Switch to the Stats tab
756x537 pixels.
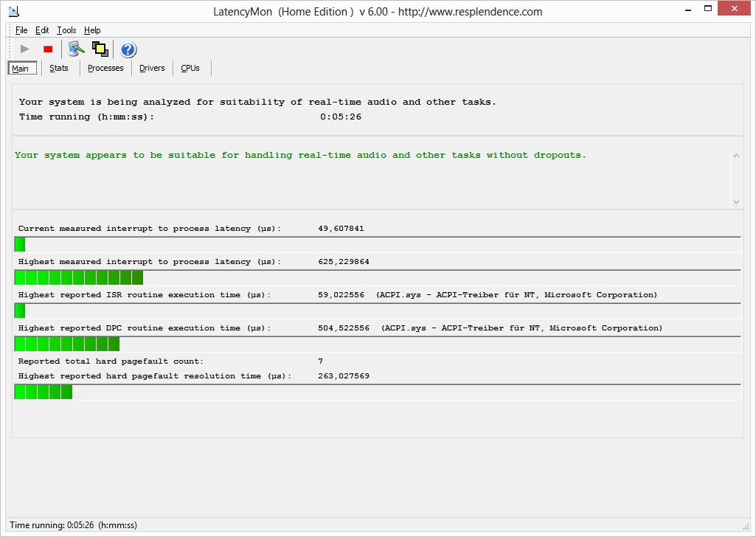point(59,69)
